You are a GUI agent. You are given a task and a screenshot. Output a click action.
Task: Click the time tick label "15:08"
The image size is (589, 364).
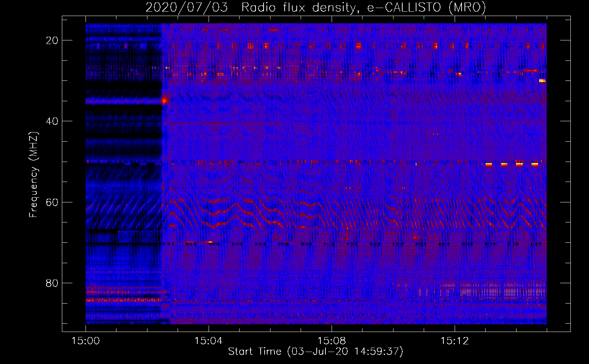[x=332, y=341]
